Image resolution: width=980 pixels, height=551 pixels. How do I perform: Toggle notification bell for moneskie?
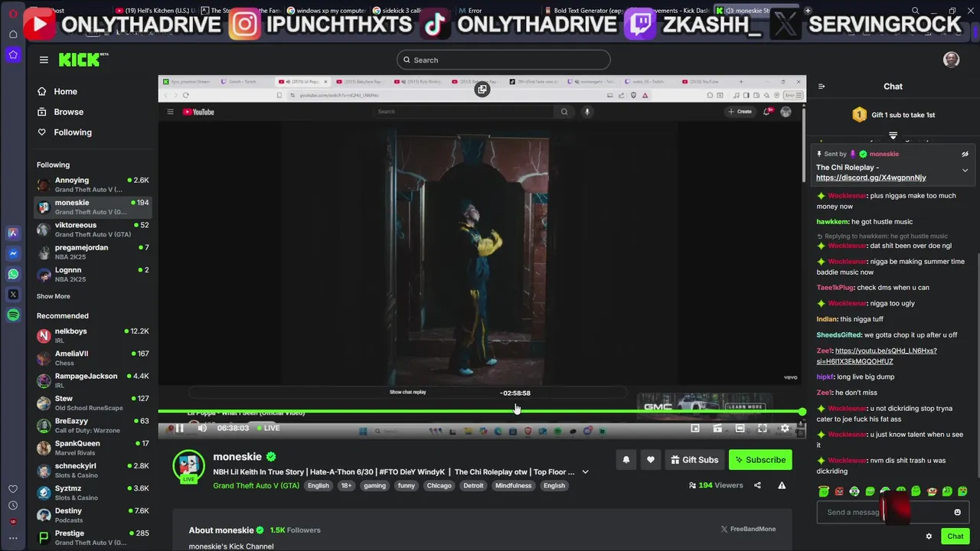[626, 460]
